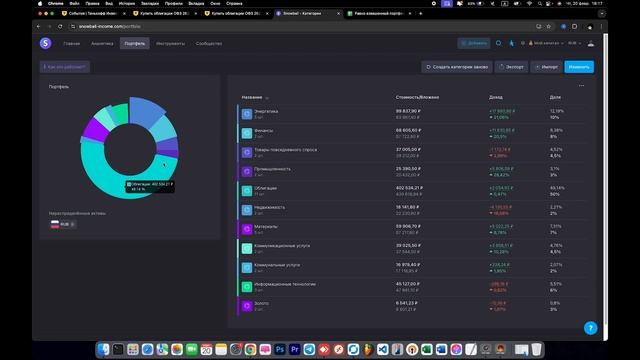Click the Стоимость/Вложено column header
640x360 pixels.
[417, 97]
